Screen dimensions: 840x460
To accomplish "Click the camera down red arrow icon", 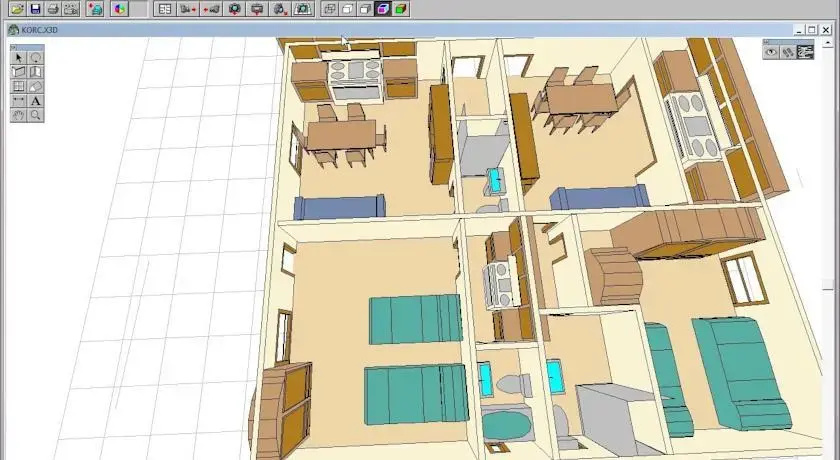I will click(257, 9).
